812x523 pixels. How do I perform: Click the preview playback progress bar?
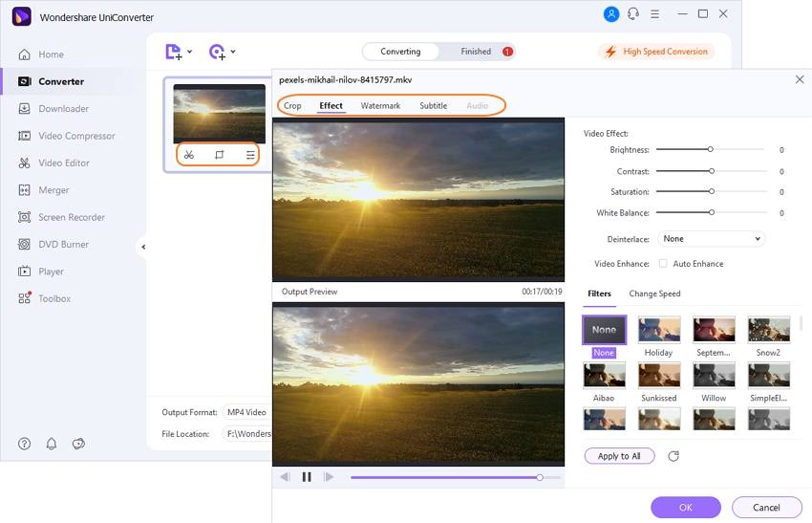[455, 477]
